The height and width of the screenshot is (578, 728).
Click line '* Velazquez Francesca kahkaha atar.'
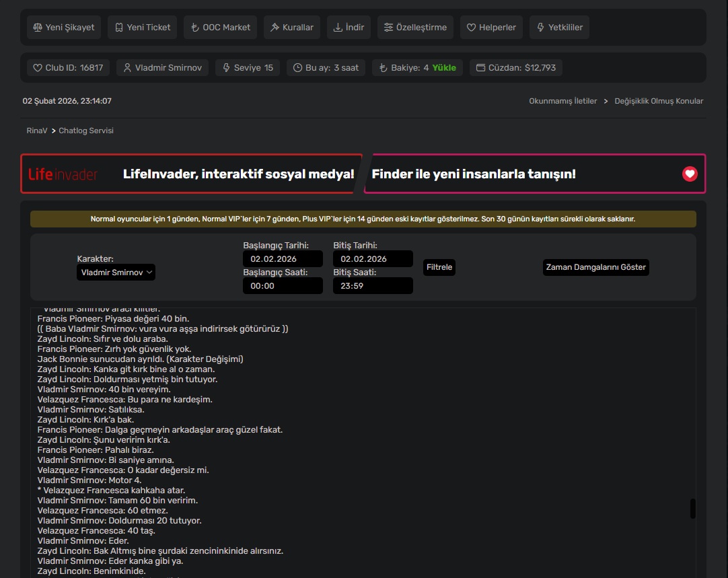click(112, 491)
